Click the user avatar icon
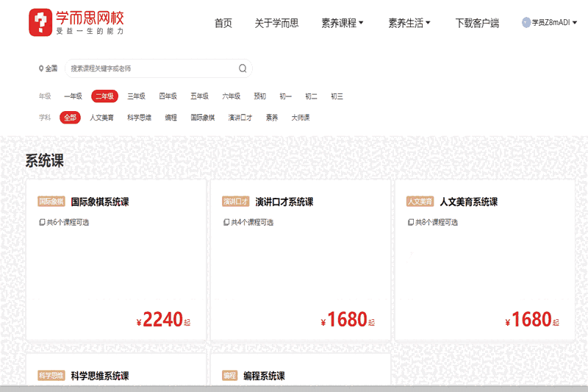 (526, 23)
